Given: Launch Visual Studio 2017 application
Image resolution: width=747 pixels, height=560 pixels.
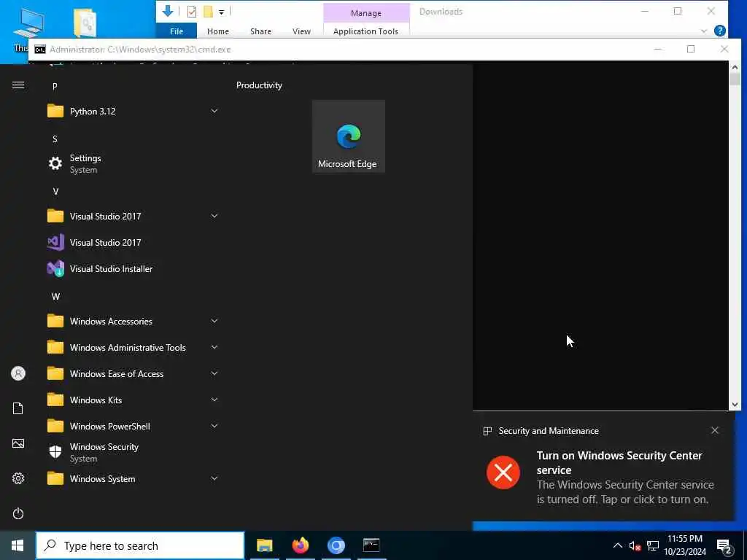Looking at the screenshot, I should coord(133,242).
